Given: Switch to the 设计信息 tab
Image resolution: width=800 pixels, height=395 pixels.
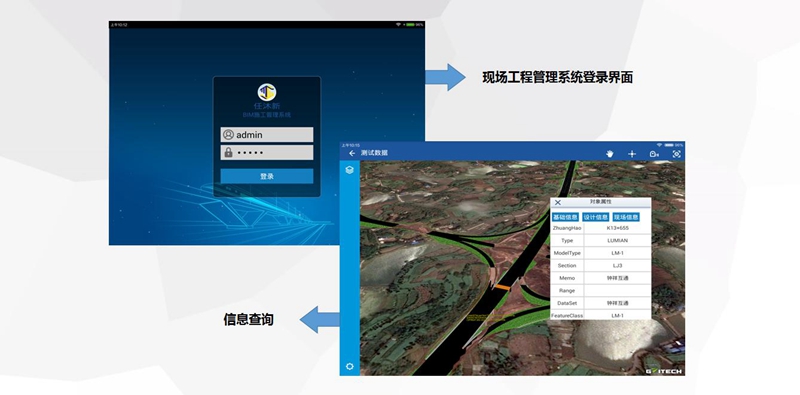Looking at the screenshot, I should click(x=596, y=217).
